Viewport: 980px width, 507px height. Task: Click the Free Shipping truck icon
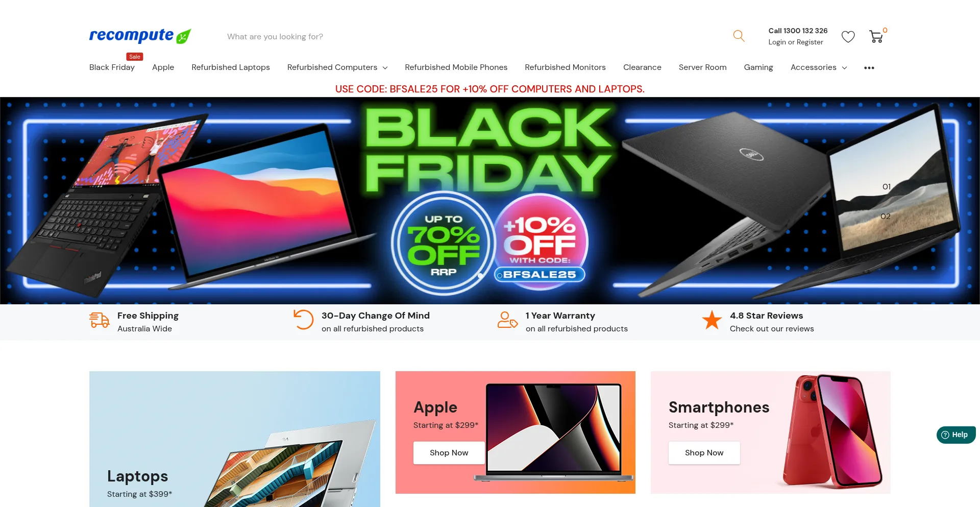99,320
